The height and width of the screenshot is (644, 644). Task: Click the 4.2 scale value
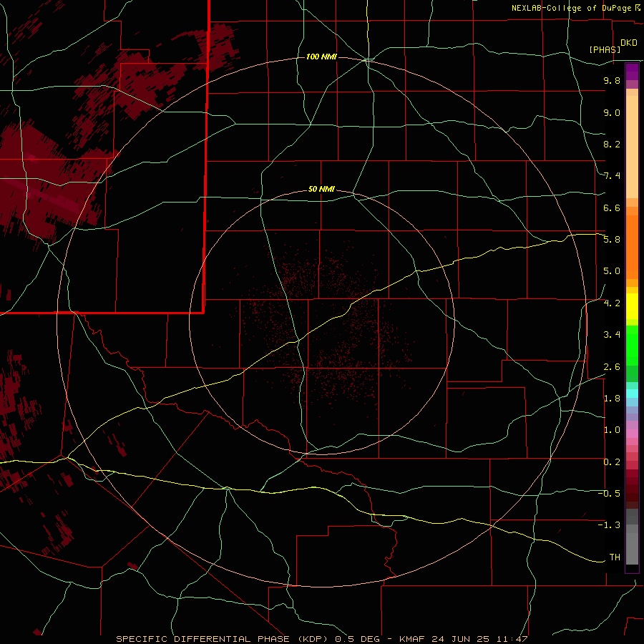coord(612,303)
